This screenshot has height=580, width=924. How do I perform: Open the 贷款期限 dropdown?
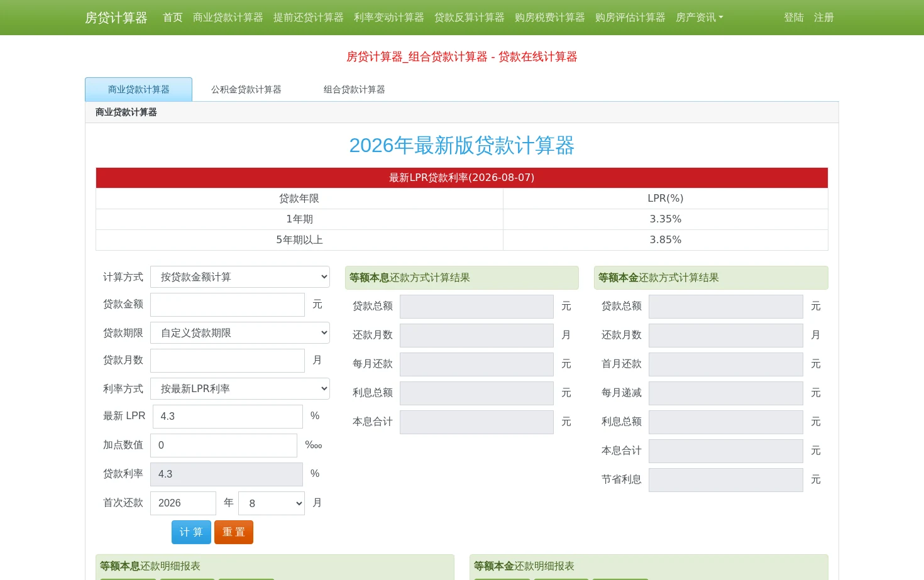coord(240,333)
